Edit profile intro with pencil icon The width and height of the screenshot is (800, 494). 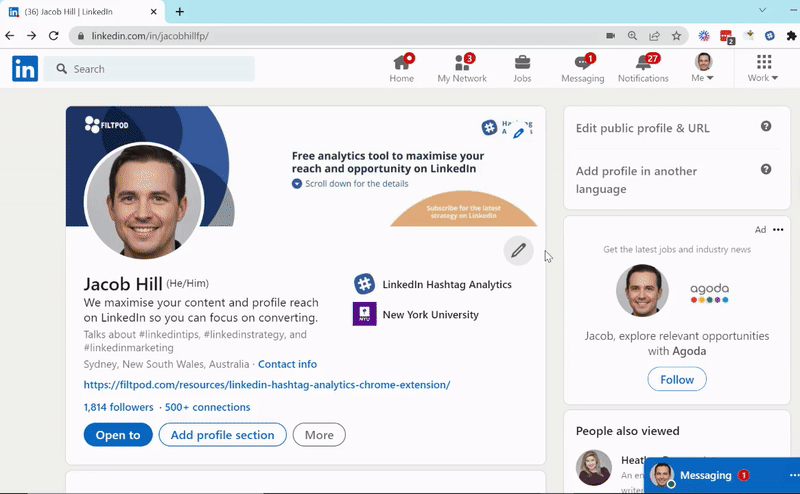click(518, 251)
